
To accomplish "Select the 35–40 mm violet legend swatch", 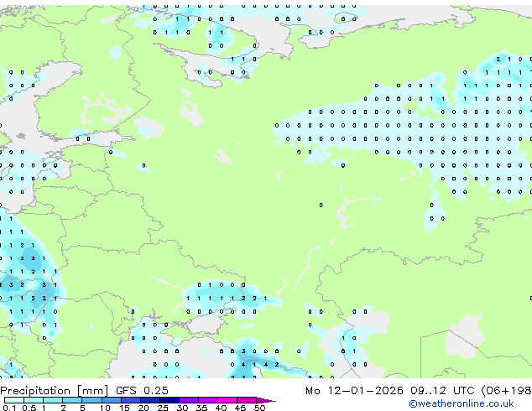I will point(207,400).
